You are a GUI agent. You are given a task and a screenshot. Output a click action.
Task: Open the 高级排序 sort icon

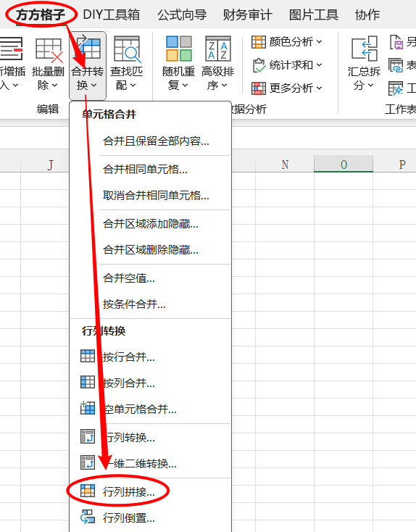pyautogui.click(x=218, y=49)
